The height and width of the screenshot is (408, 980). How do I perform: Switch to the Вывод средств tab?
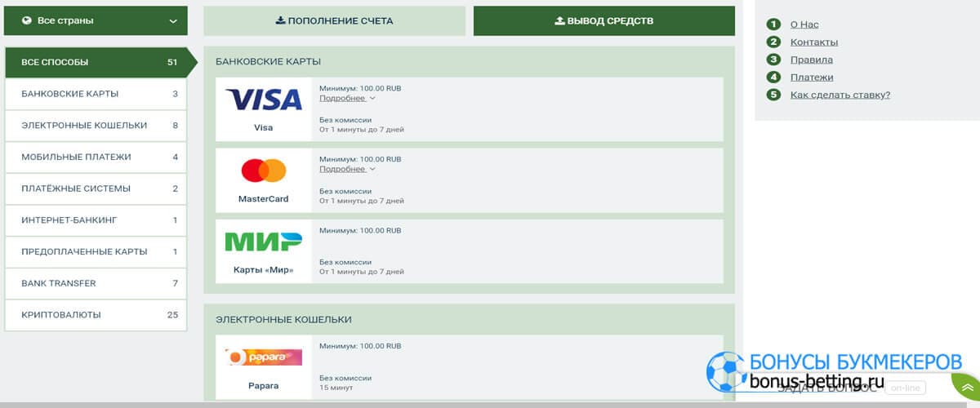[604, 21]
